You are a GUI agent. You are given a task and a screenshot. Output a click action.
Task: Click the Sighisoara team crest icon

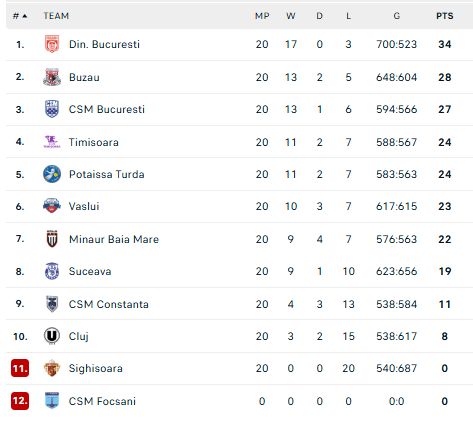(52, 368)
